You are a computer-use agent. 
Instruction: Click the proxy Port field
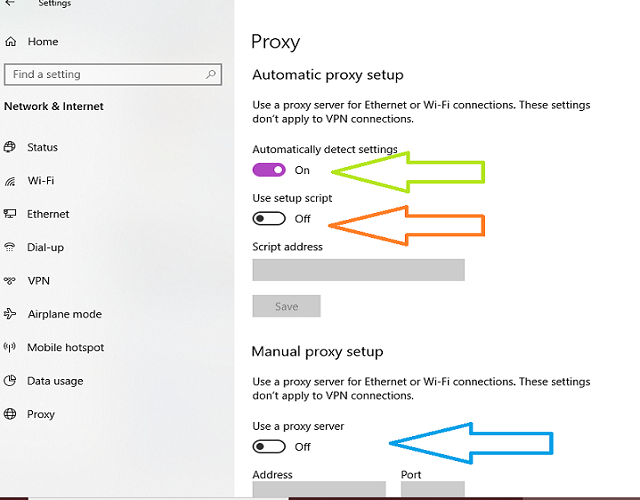[433, 489]
